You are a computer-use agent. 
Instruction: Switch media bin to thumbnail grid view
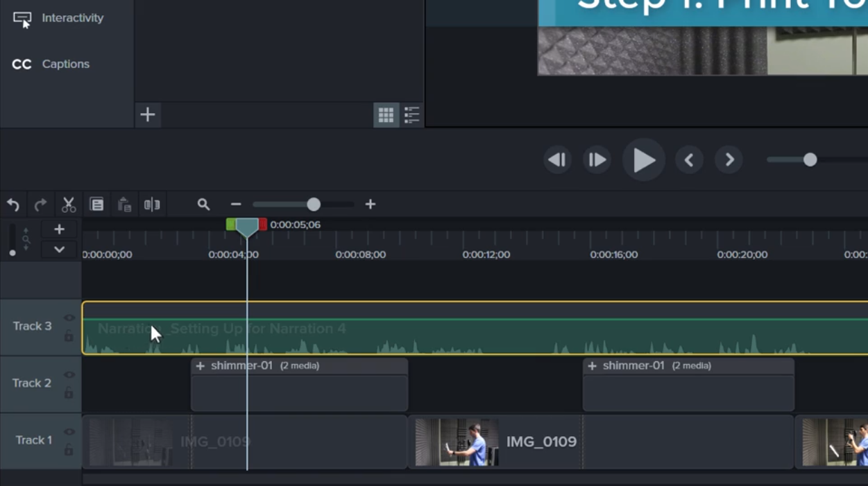pos(386,115)
